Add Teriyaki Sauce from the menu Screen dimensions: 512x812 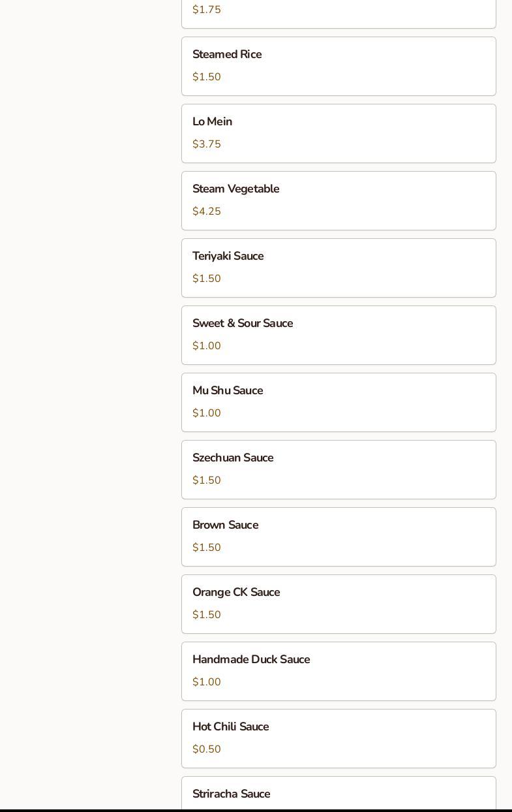(x=339, y=268)
